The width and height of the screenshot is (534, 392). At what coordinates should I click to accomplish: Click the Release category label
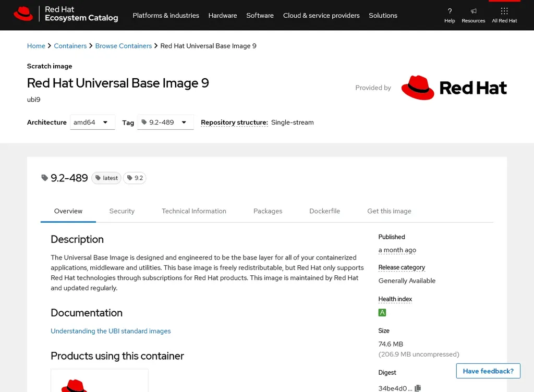pos(402,267)
